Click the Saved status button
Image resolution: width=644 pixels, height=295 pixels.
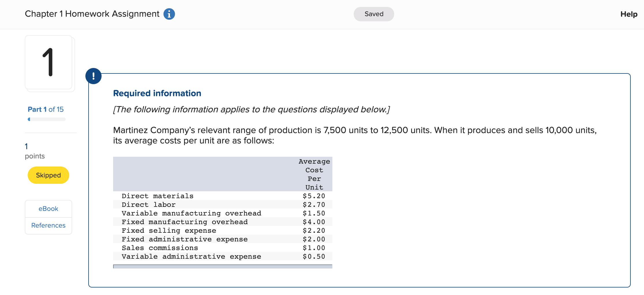pyautogui.click(x=374, y=14)
